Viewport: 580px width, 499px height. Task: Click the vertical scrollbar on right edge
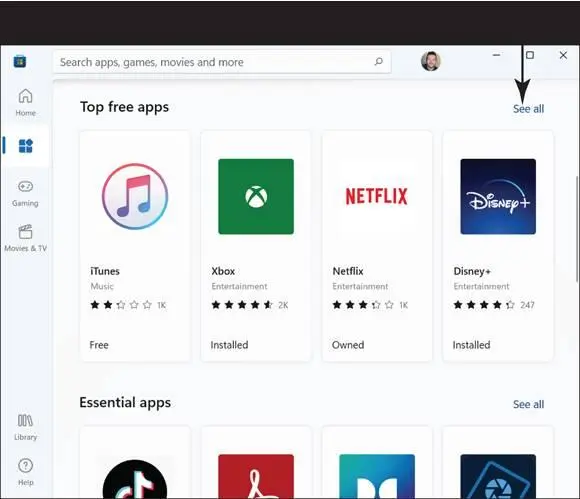coord(577,229)
